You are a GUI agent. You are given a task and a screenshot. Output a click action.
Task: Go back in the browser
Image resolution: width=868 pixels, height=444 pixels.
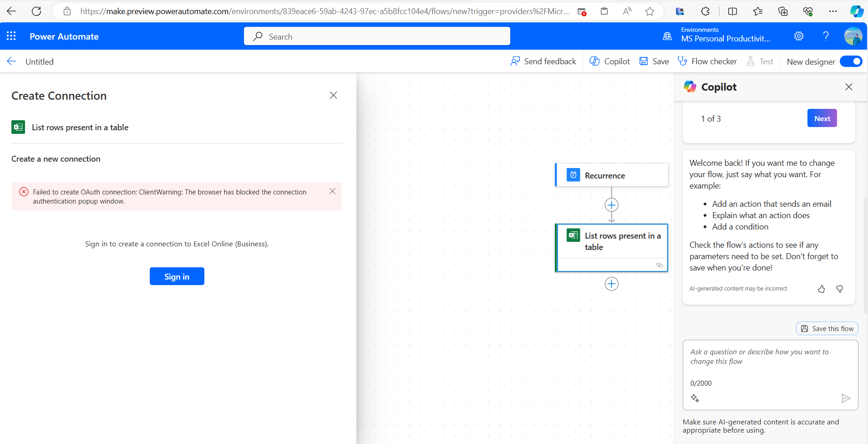(x=11, y=11)
